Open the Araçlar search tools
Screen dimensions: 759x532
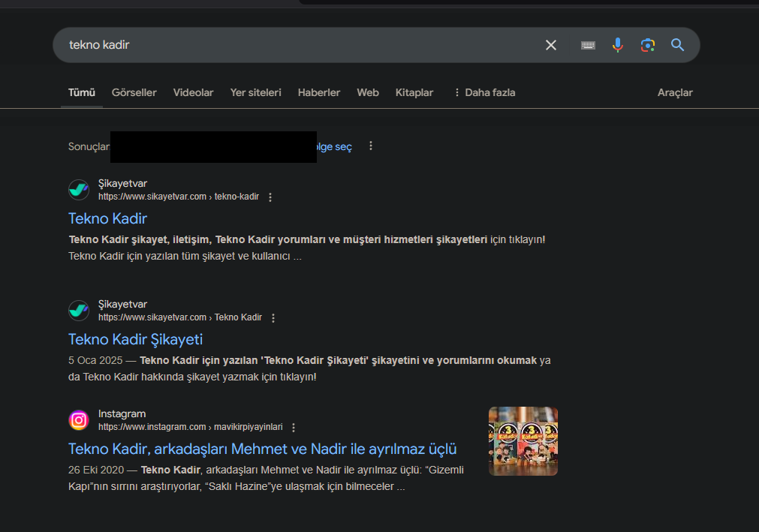[675, 92]
